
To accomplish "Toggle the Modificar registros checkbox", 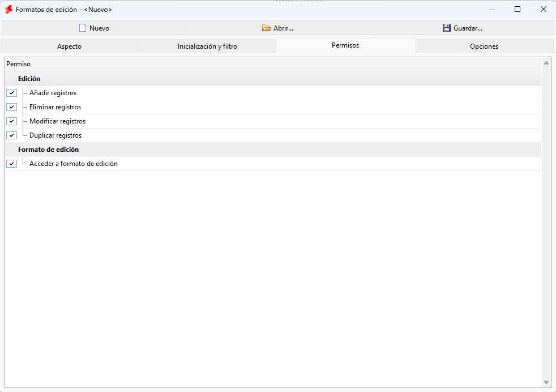I will tap(12, 121).
